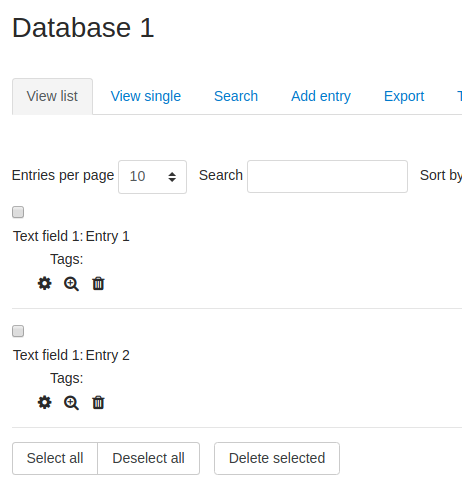Click the Delete selected button
This screenshot has height=492, width=462.
pyautogui.click(x=277, y=458)
